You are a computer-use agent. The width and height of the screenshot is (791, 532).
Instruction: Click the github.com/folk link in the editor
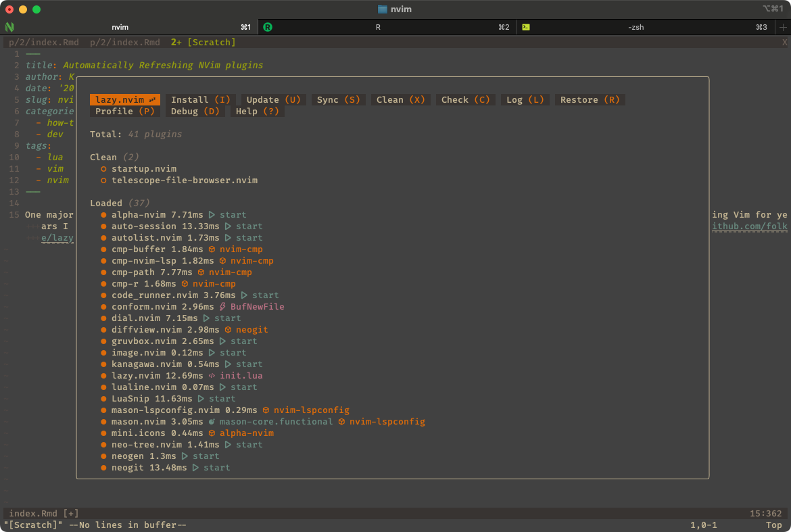(750, 226)
